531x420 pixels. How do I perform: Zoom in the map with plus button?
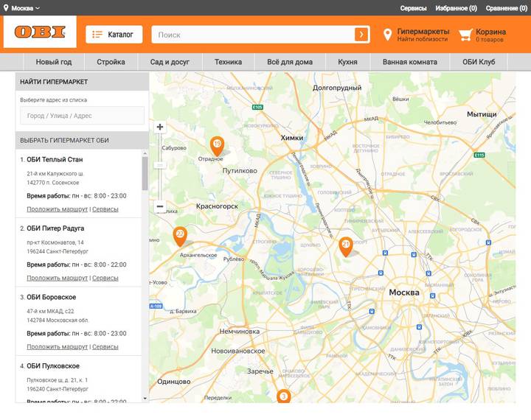coord(160,127)
